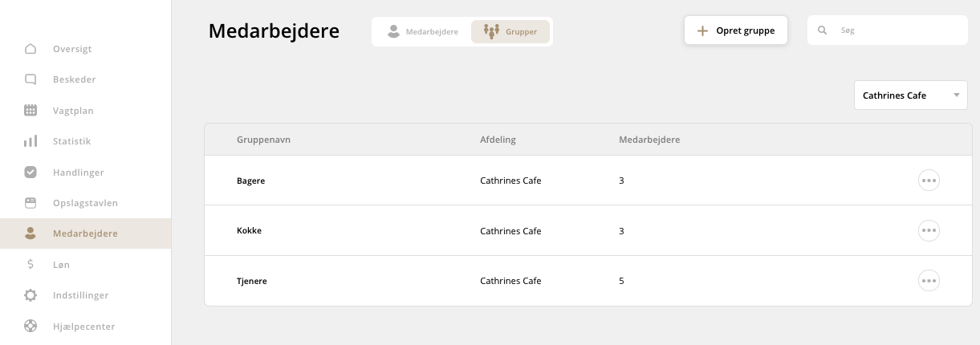Viewport: 980px width, 345px height.
Task: Click the Løn dollar sign icon
Action: coord(30,264)
